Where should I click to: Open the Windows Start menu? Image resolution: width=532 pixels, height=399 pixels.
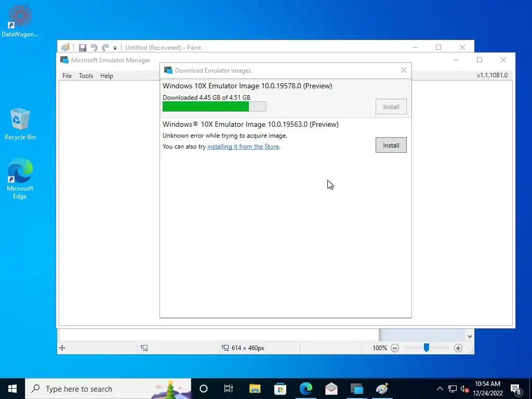pyautogui.click(x=12, y=389)
